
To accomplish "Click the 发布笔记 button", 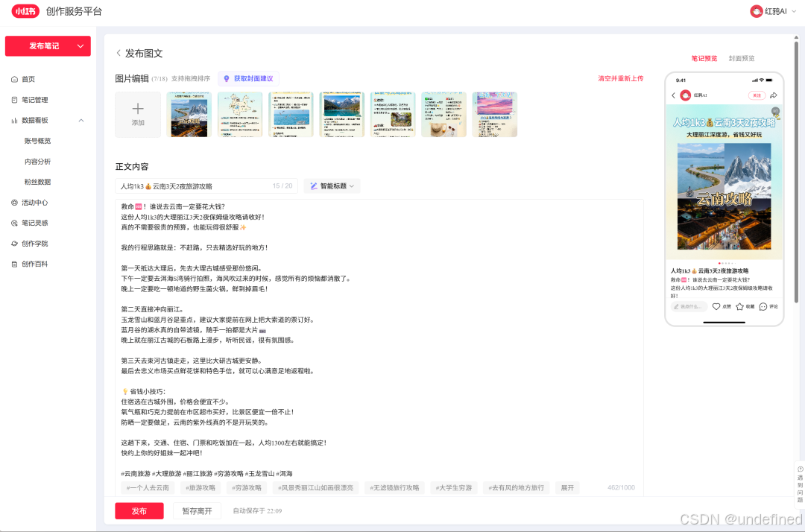I will [48, 45].
